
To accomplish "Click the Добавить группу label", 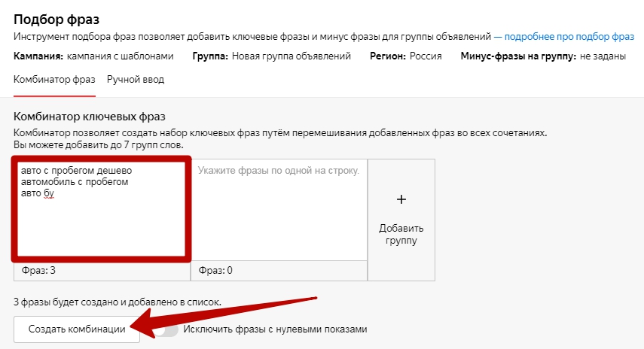I will 401,234.
